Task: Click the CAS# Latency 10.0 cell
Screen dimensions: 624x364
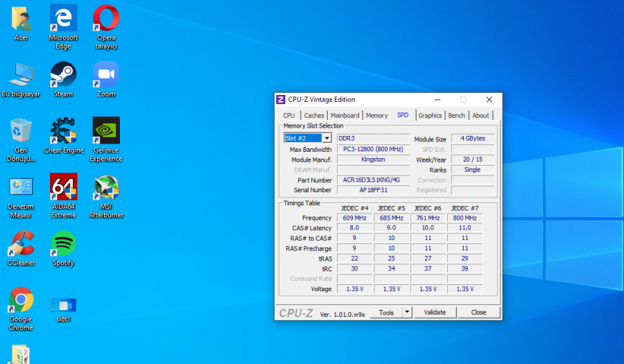Action: (x=428, y=228)
